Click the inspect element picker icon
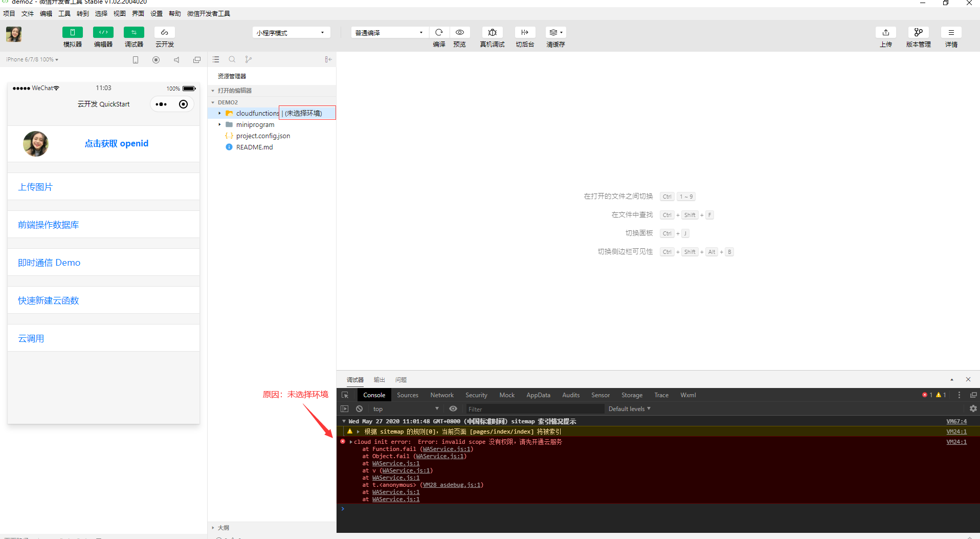 pos(345,395)
